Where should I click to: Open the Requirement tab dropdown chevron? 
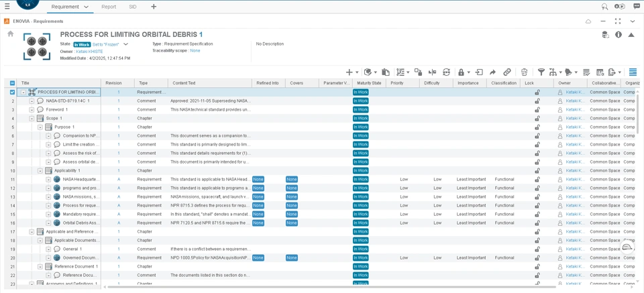coord(86,7)
